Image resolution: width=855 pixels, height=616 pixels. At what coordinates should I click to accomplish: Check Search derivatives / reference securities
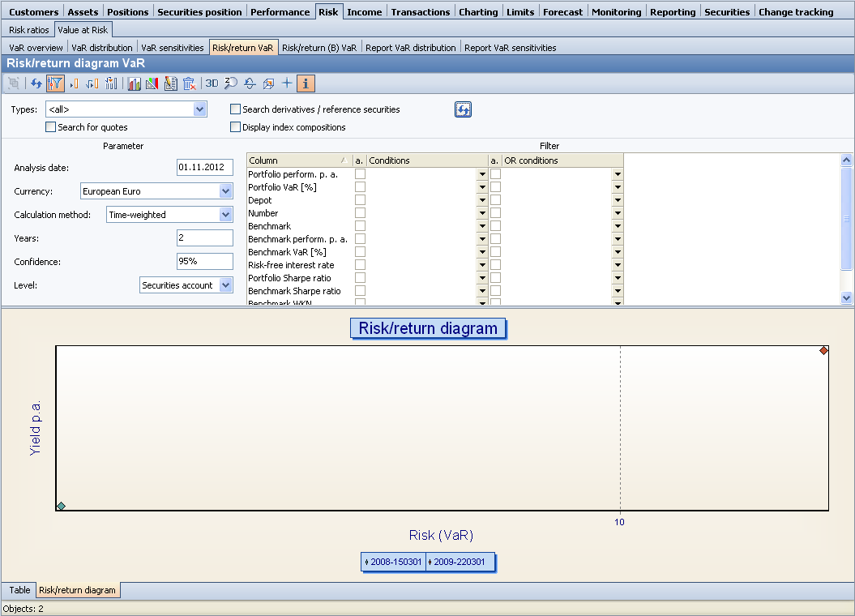click(x=236, y=109)
